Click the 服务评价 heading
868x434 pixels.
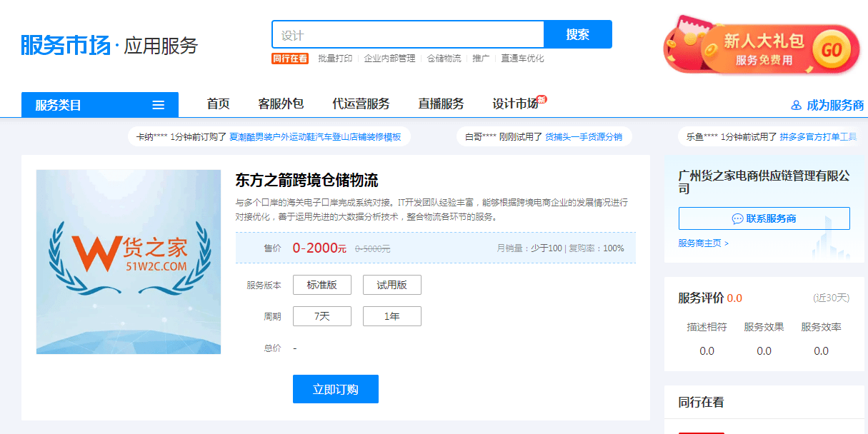pyautogui.click(x=702, y=298)
